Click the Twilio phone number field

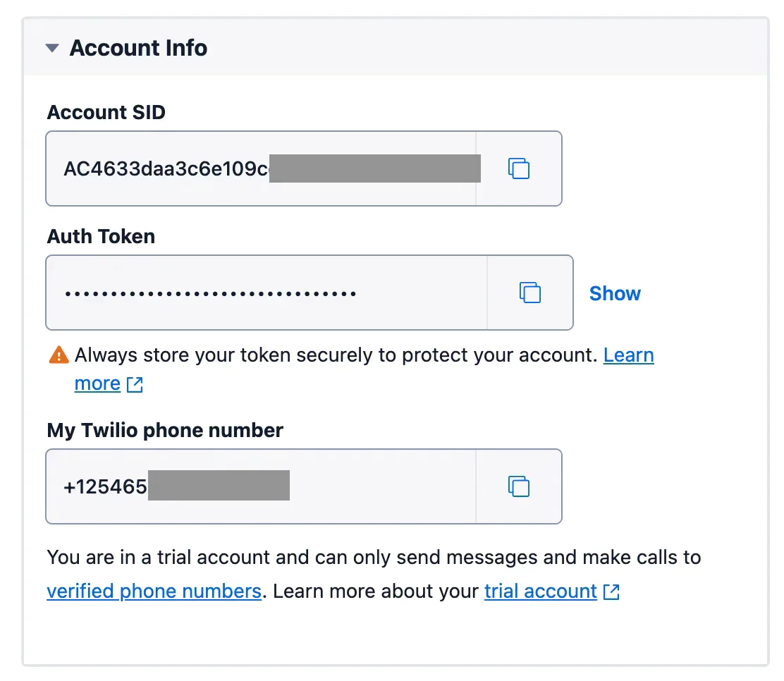point(106,487)
